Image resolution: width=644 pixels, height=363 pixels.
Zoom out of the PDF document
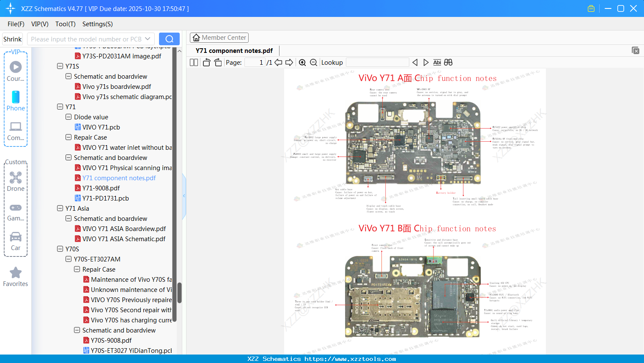coord(313,62)
